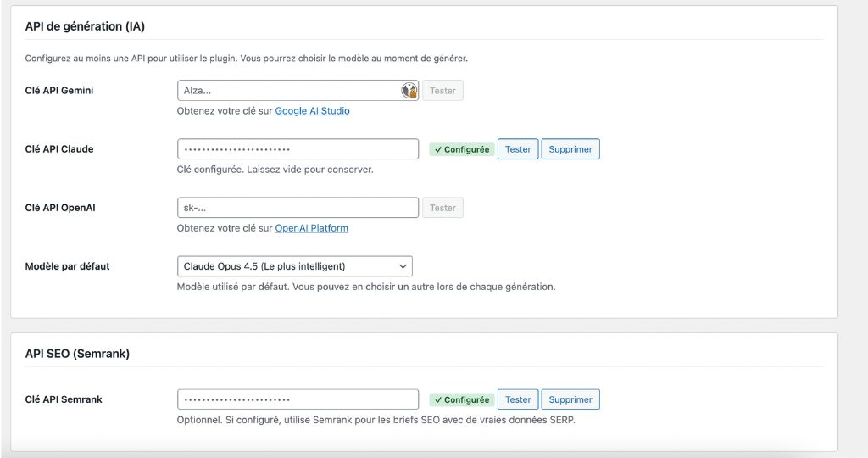Click the Clé API Semrank input field
Screen dimensions: 868x458
[298, 399]
